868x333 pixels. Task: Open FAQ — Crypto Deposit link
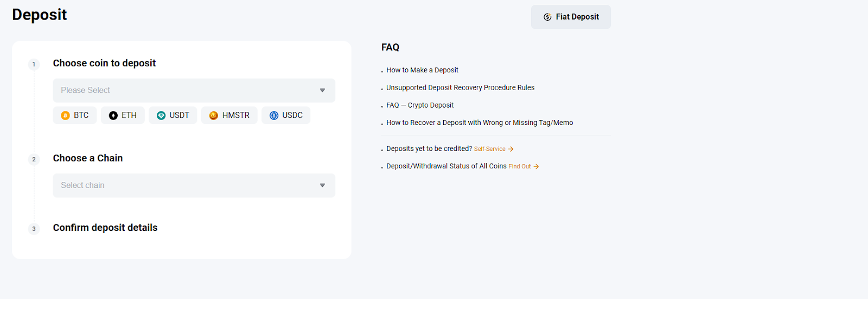click(x=420, y=105)
